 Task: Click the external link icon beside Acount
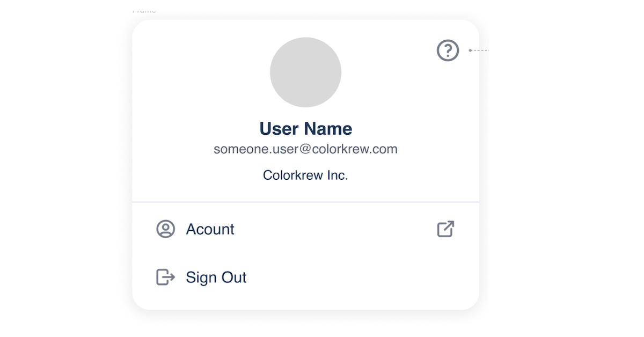point(445,229)
